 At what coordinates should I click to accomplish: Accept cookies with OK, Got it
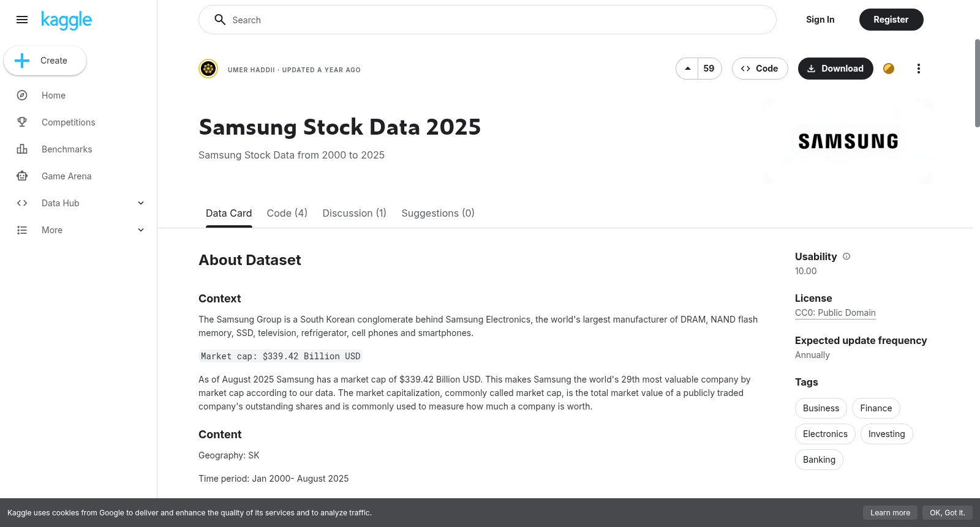[947, 513]
